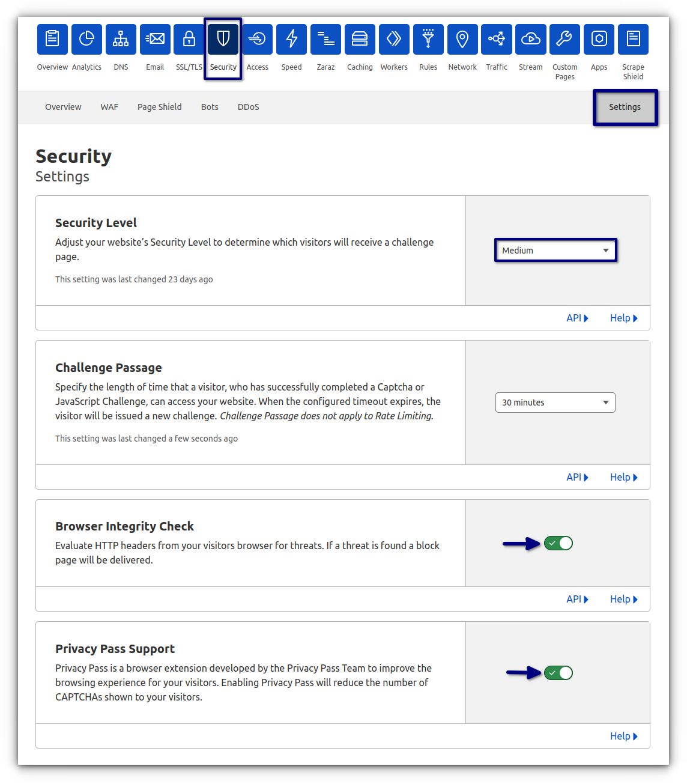Screen dimensions: 687x784
Task: Open the Scrape Shield icon
Action: click(x=633, y=39)
